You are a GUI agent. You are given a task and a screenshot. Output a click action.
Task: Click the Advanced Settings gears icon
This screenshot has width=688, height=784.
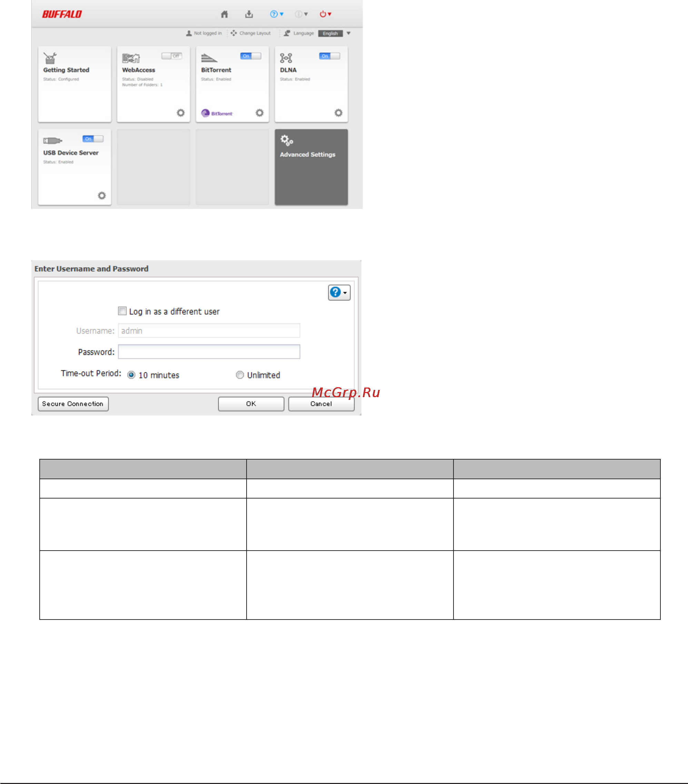pos(287,140)
